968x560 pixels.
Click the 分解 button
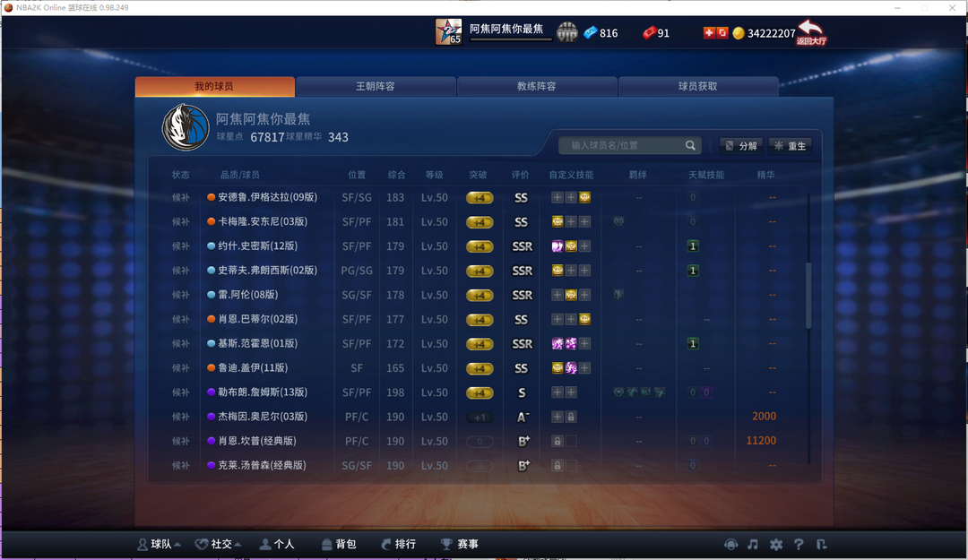[741, 146]
